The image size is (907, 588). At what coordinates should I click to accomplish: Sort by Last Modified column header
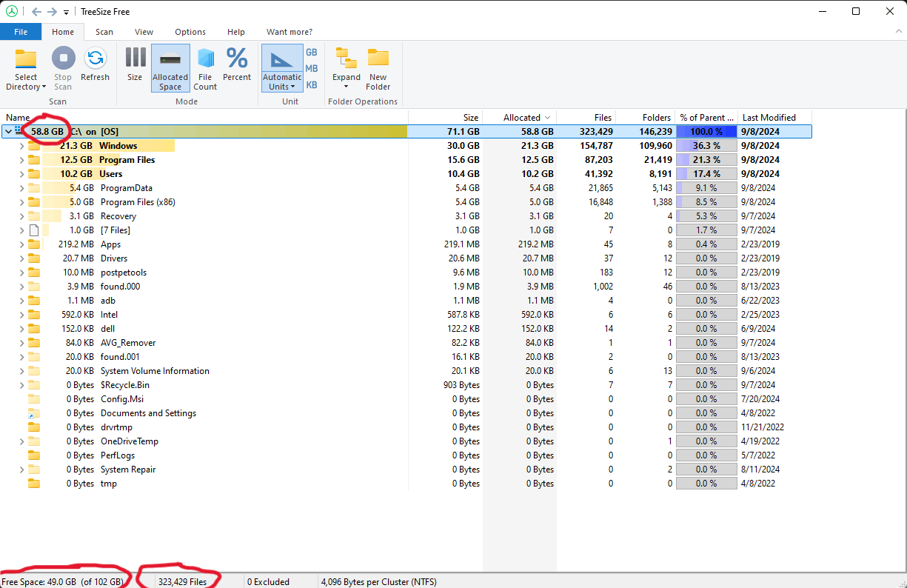774,117
